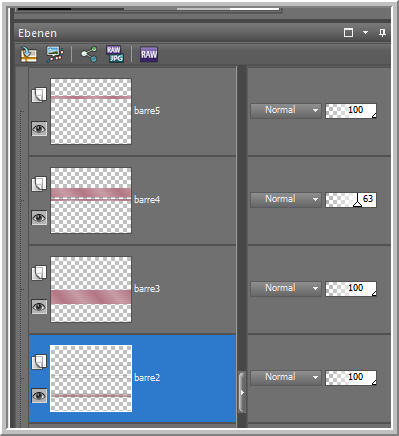Open blend mode dropdown for barre5

tap(286, 110)
